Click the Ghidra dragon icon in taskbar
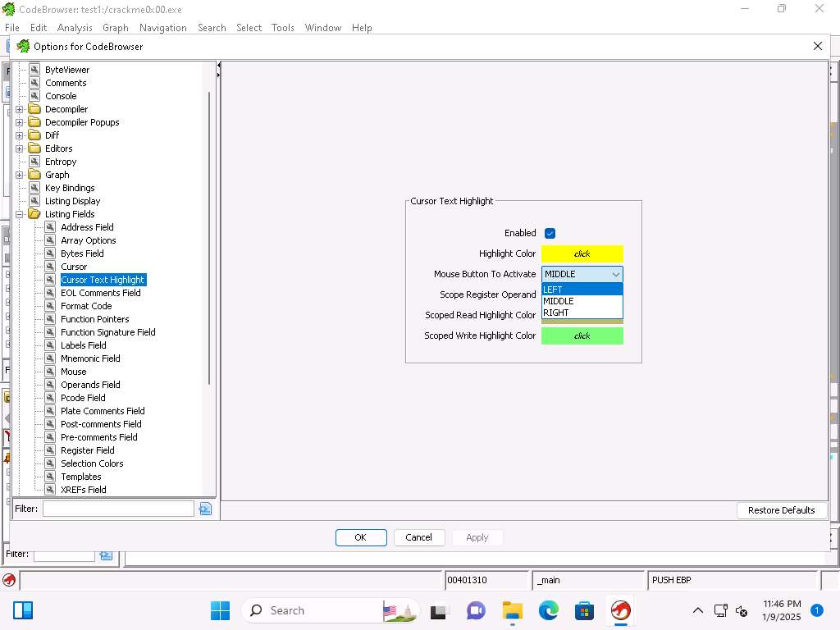Image resolution: width=840 pixels, height=630 pixels. [x=620, y=610]
